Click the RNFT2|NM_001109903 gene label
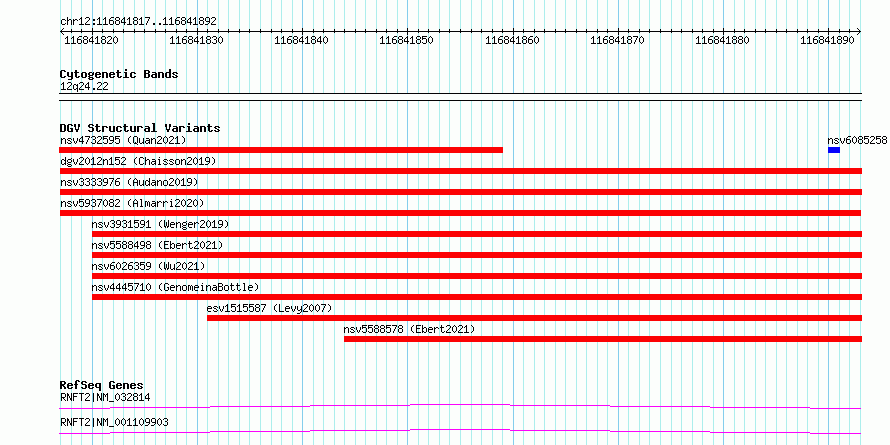Image resolution: width=890 pixels, height=445 pixels. [x=114, y=423]
